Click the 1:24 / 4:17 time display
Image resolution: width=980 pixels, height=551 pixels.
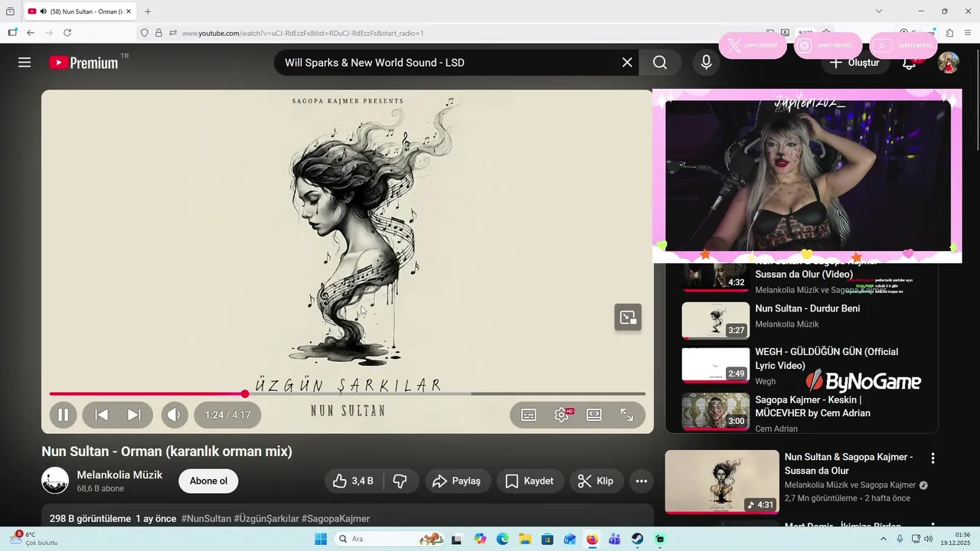[x=227, y=415]
